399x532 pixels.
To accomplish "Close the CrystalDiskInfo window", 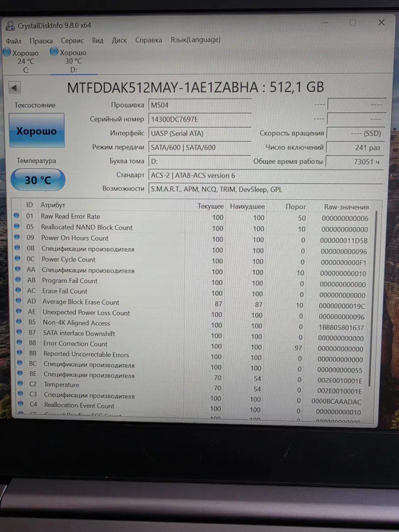I will (x=382, y=22).
